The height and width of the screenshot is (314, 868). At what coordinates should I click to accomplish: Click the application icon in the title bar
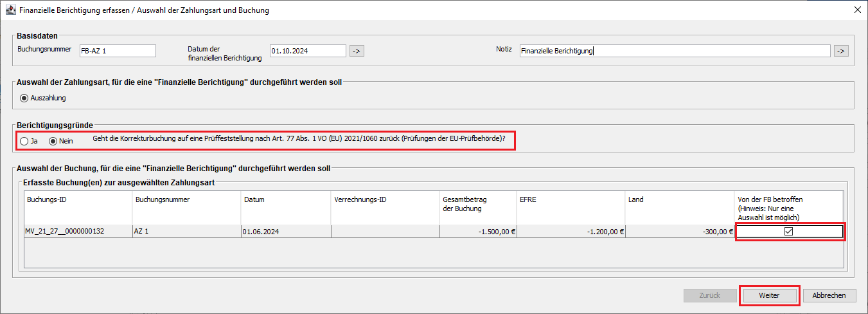coord(10,10)
